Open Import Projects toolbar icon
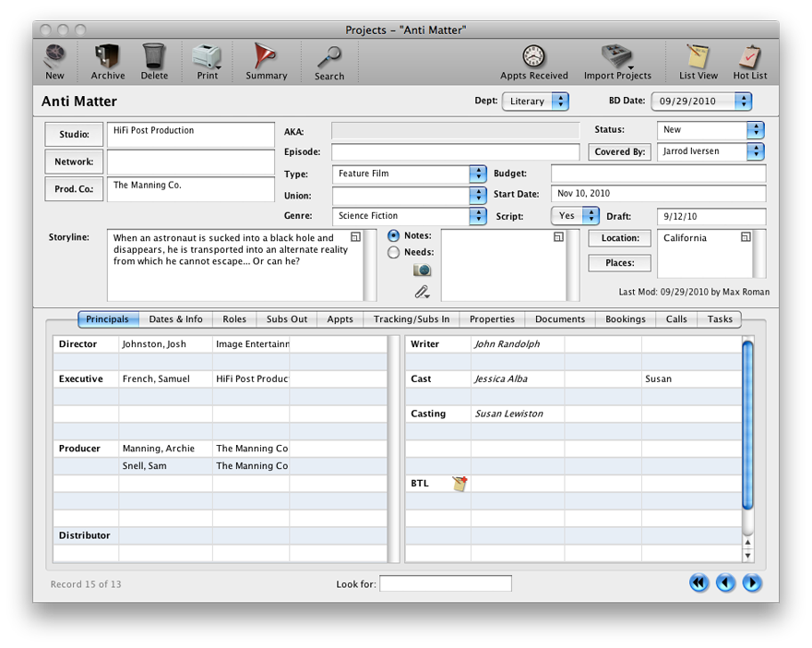Screen dimensions: 812x648 [617, 62]
